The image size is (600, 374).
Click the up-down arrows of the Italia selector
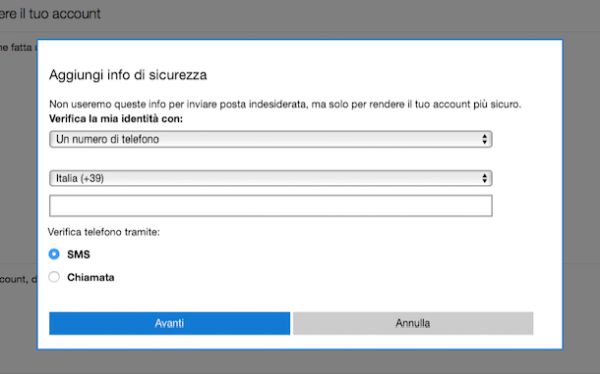click(x=484, y=178)
